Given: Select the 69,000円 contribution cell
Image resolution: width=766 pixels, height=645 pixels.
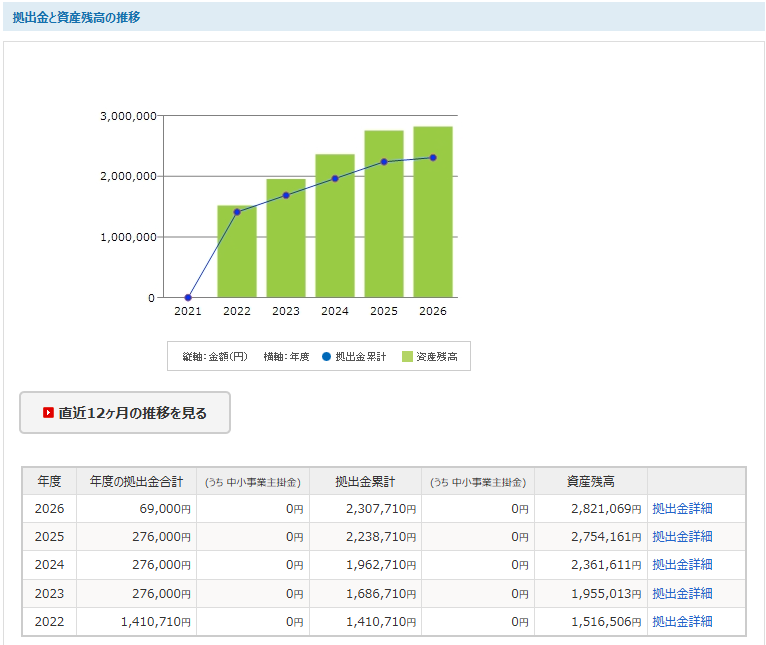Looking at the screenshot, I should pos(136,509).
